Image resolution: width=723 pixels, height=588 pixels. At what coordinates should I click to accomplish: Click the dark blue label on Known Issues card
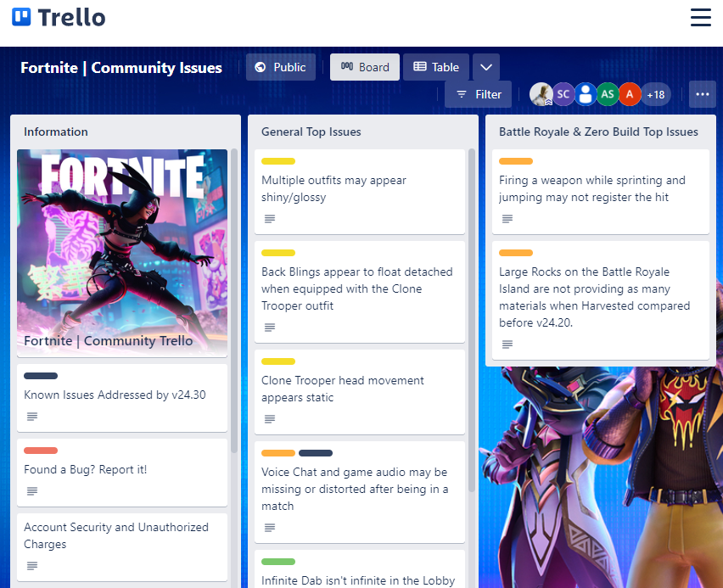pos(41,376)
